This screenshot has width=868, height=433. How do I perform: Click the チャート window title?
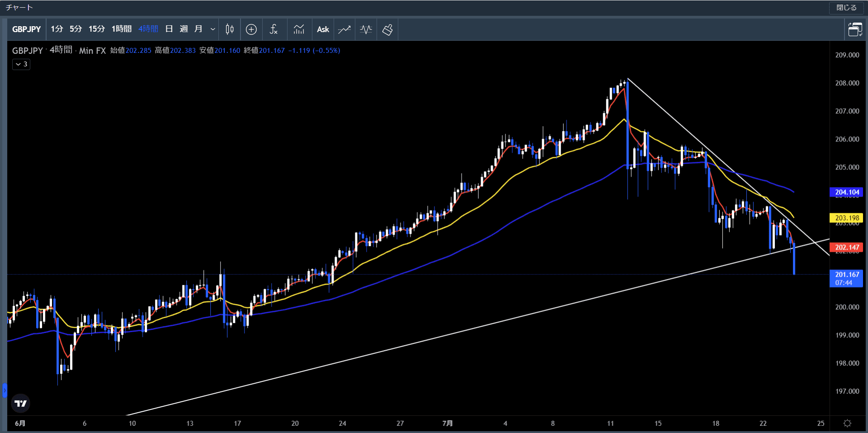click(19, 8)
